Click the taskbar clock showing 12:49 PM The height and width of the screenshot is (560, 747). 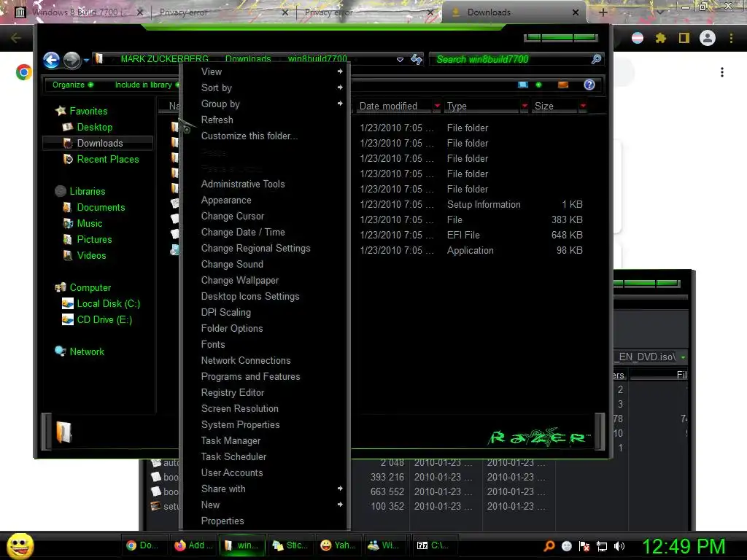pyautogui.click(x=684, y=546)
